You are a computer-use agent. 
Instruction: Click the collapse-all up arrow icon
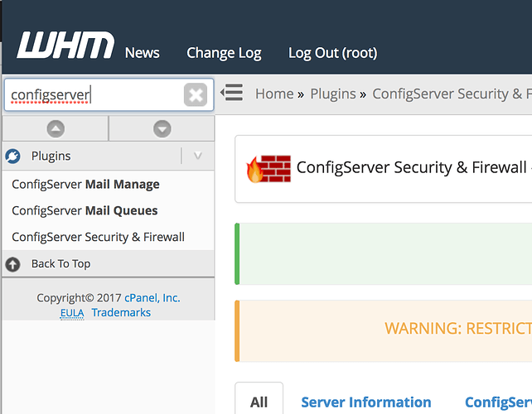[x=56, y=129]
